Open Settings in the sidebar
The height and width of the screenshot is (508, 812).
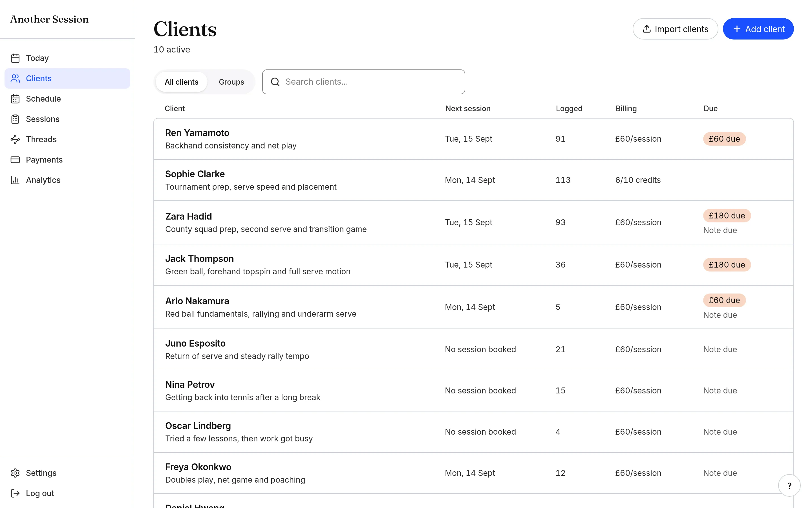67,473
